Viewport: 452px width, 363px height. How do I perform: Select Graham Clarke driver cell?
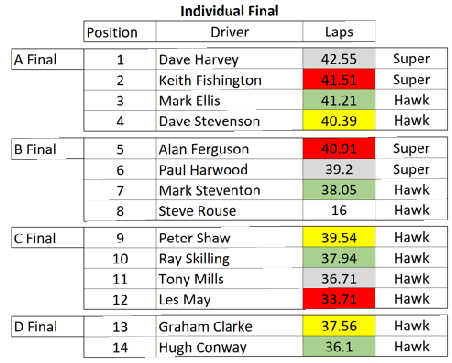click(x=229, y=326)
